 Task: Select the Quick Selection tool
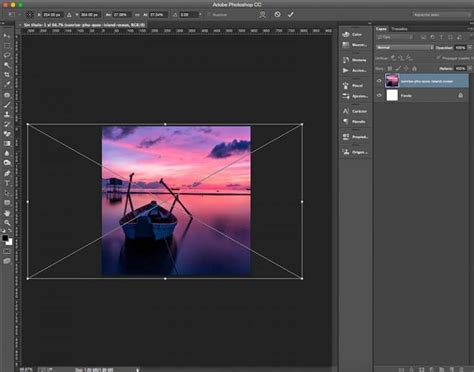point(7,65)
